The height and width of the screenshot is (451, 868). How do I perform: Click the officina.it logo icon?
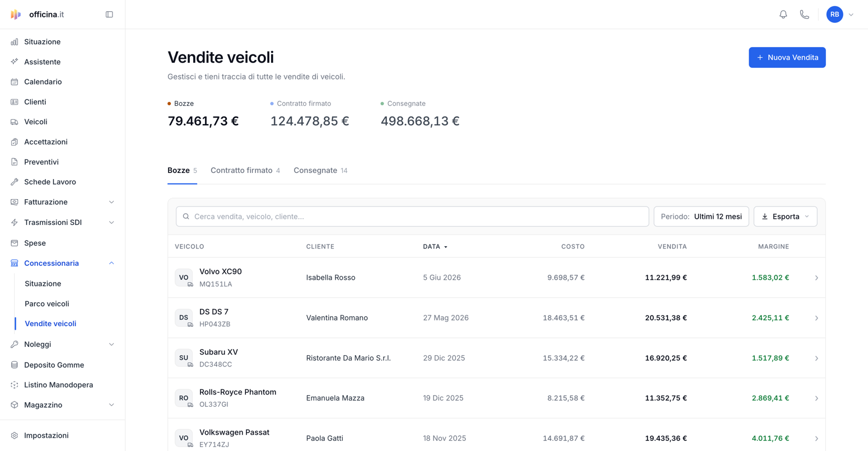[16, 15]
